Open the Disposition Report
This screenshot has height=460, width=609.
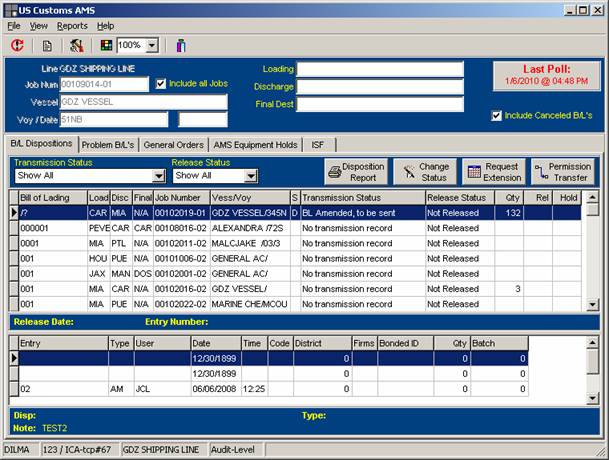(x=355, y=171)
